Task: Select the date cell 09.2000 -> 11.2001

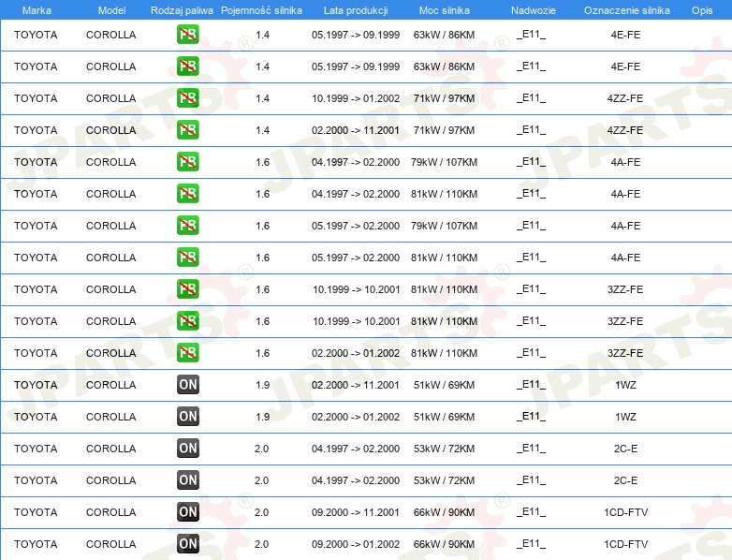Action: (x=356, y=512)
